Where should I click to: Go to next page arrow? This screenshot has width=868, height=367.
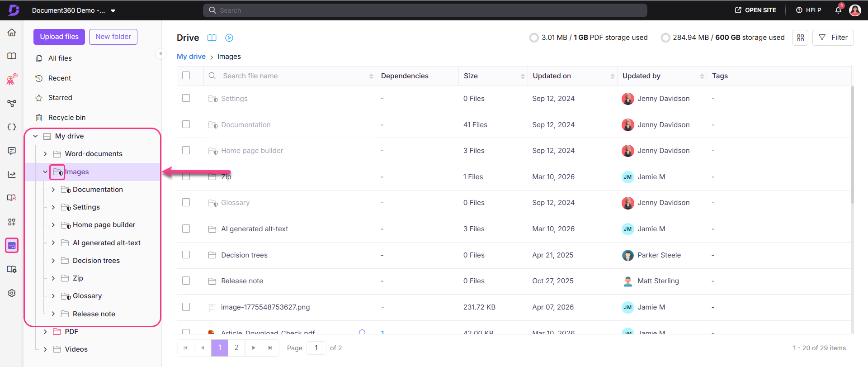(254, 348)
